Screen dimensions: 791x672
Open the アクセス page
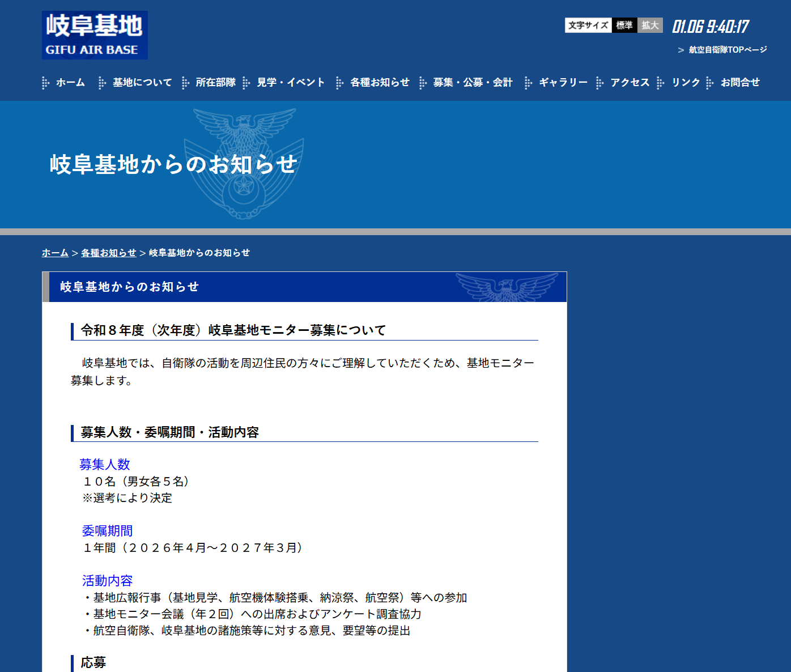tap(630, 83)
